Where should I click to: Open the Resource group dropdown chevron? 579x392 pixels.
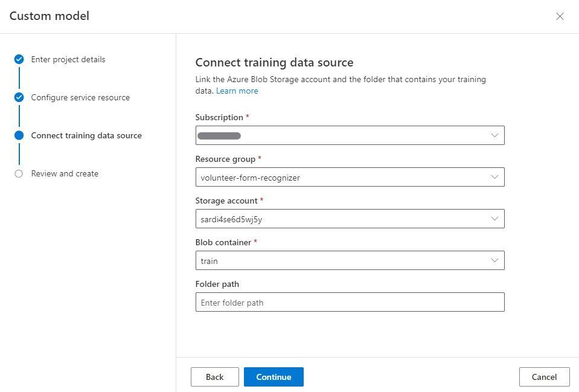(494, 177)
